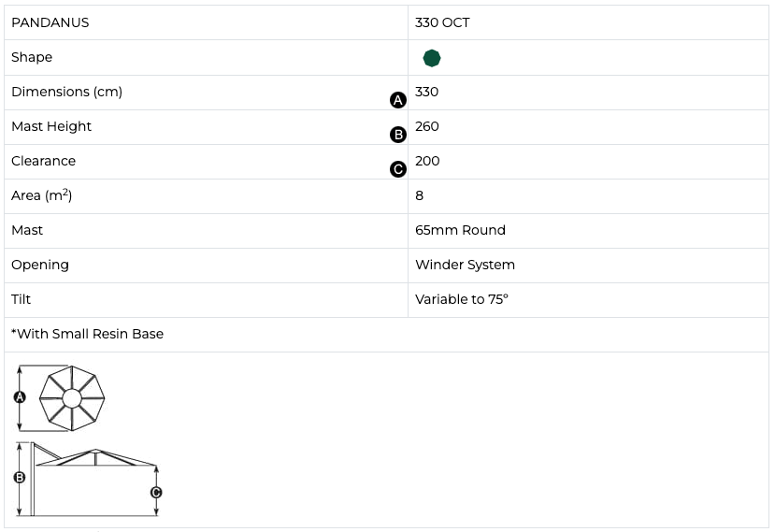Click the umbrella side-view canopy drawing
Image resolution: width=775 pixels, height=532 pixels.
95,457
